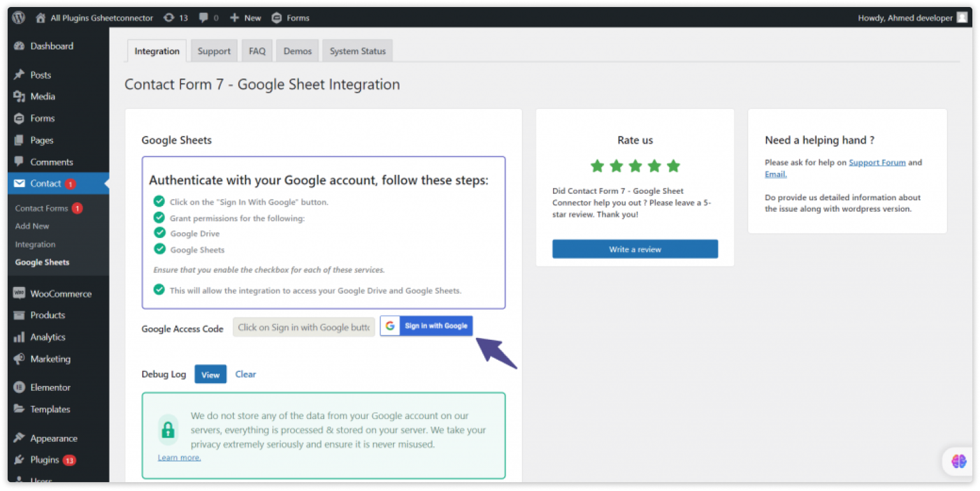The image size is (980, 491).
Task: Click Howdy, Ahmed developer account menu
Action: (x=912, y=18)
